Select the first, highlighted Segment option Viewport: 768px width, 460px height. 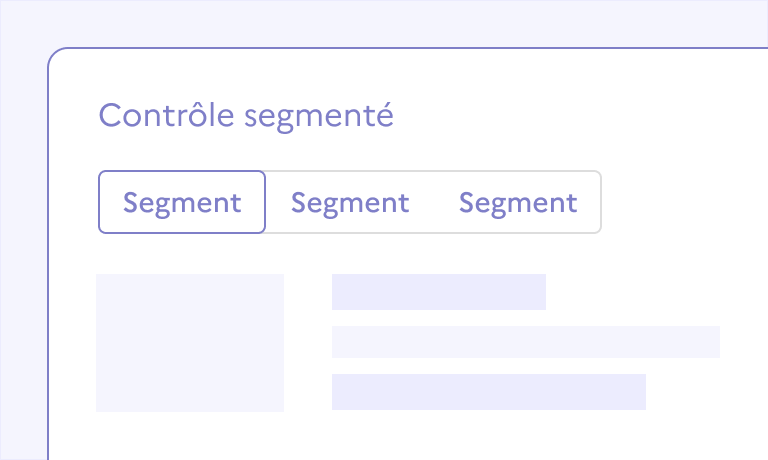click(x=182, y=203)
